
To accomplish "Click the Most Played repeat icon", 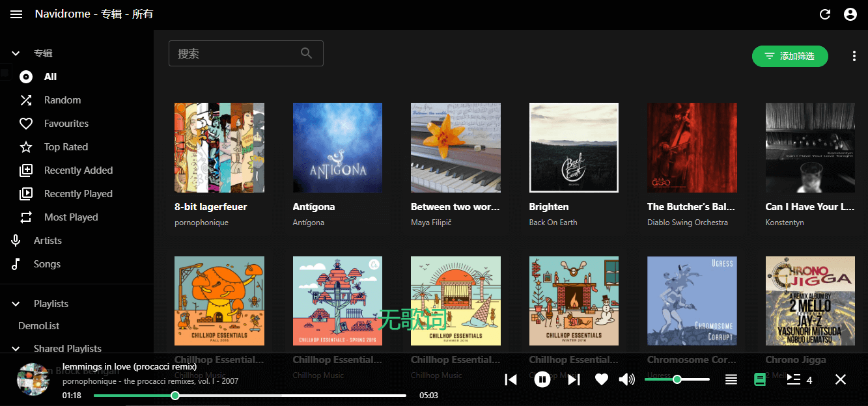I will click(x=26, y=217).
